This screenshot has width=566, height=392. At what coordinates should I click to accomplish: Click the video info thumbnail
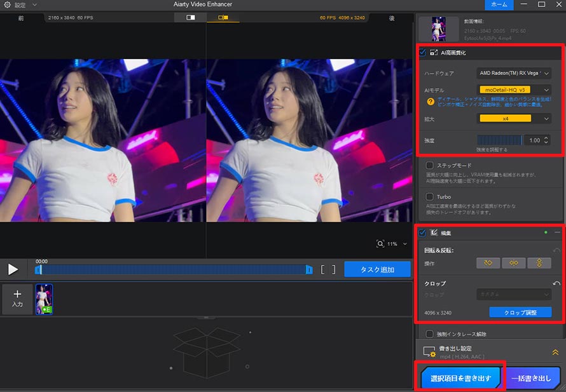coord(438,29)
